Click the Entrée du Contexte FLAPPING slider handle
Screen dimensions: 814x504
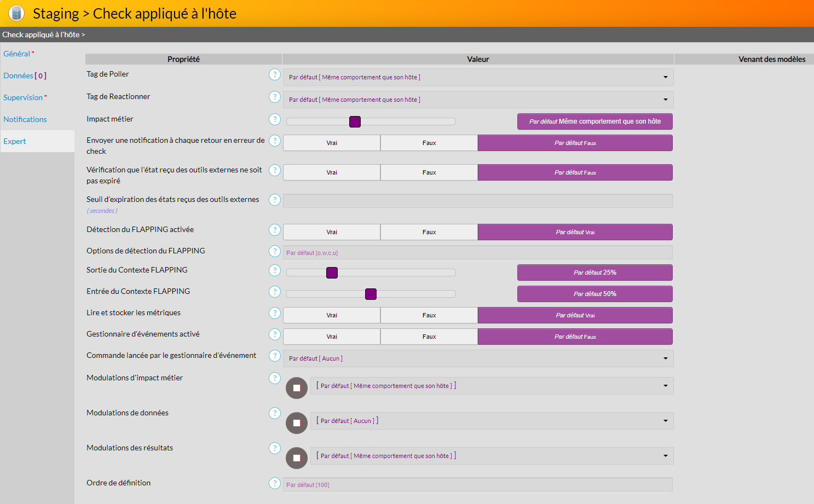(x=371, y=294)
